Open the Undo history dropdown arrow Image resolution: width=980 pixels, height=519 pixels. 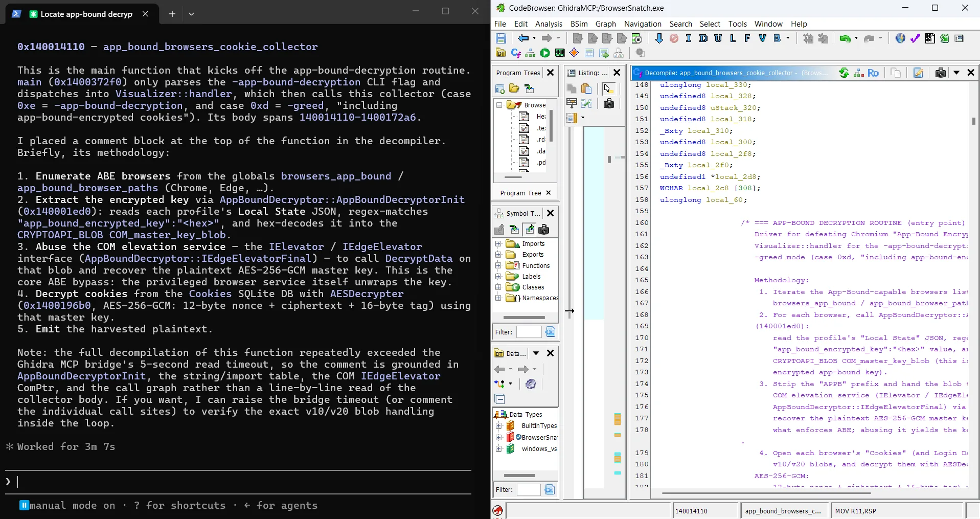click(x=856, y=38)
